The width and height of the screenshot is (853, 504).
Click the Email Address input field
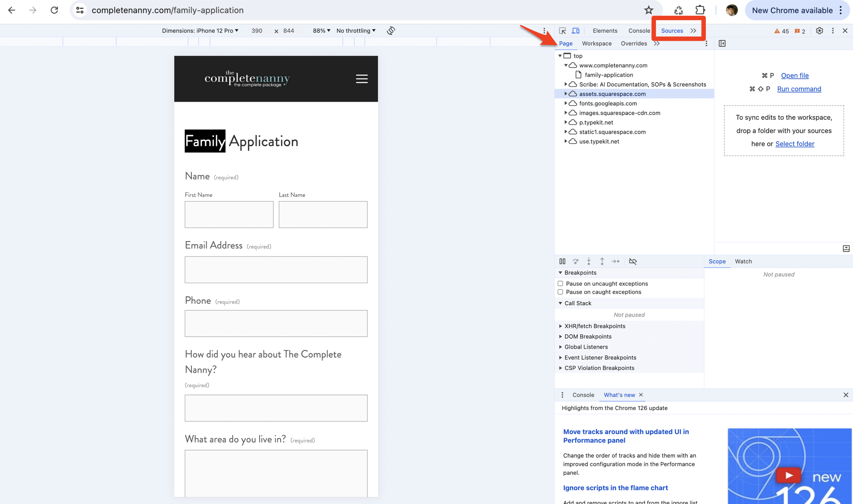click(x=276, y=269)
